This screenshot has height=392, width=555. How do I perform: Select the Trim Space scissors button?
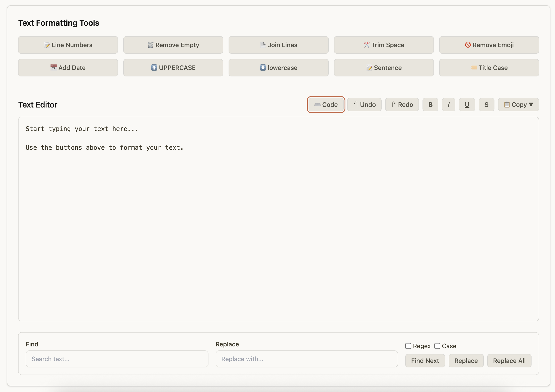pyautogui.click(x=384, y=45)
